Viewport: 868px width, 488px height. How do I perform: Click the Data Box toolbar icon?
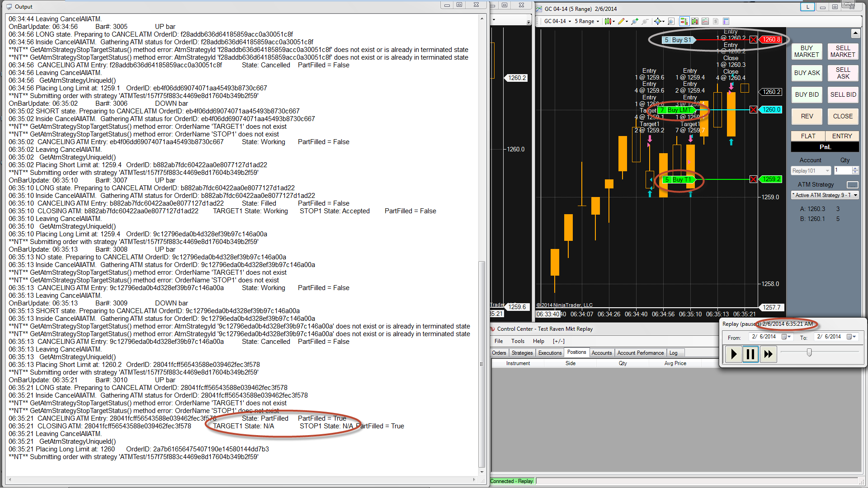[671, 21]
